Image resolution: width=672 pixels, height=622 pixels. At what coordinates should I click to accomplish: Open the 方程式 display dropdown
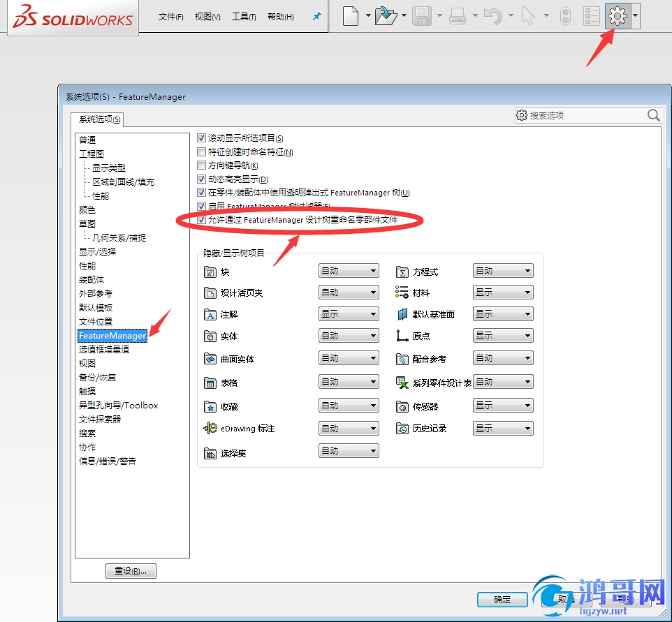(x=503, y=271)
